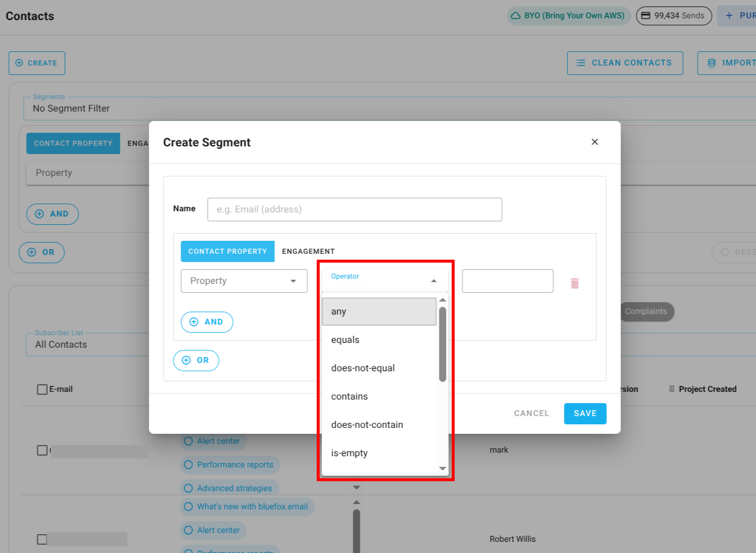Viewport: 756px width, 553px height.
Task: Click the plus icon in dialog AND button
Action: (x=194, y=322)
